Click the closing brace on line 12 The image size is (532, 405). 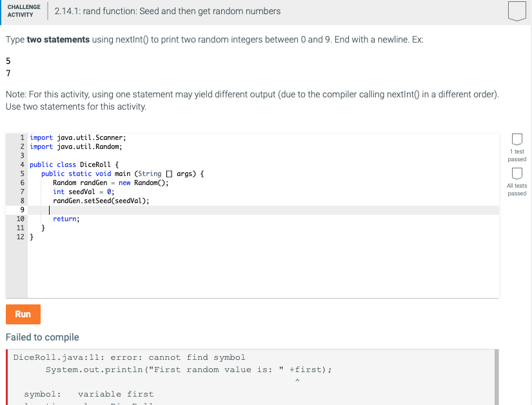(30, 237)
